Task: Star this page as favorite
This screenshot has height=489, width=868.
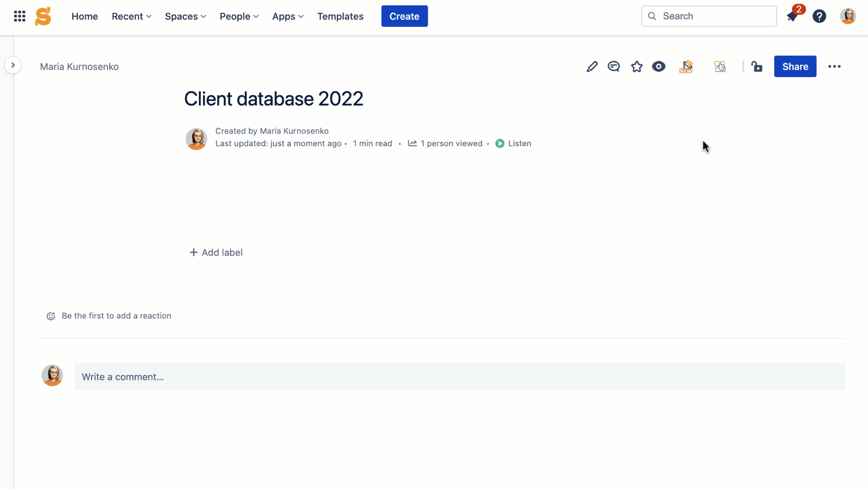Action: point(637,67)
